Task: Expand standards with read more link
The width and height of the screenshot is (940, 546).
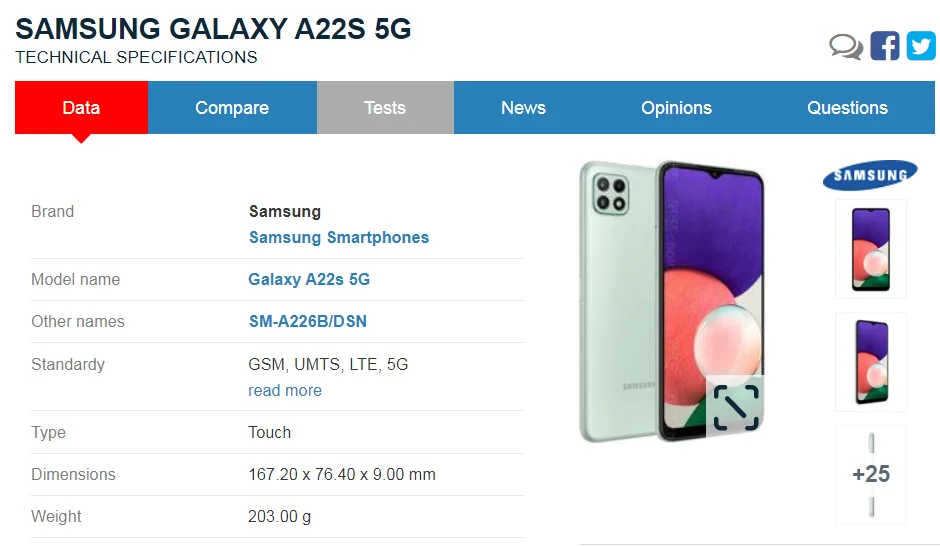Action: tap(285, 390)
